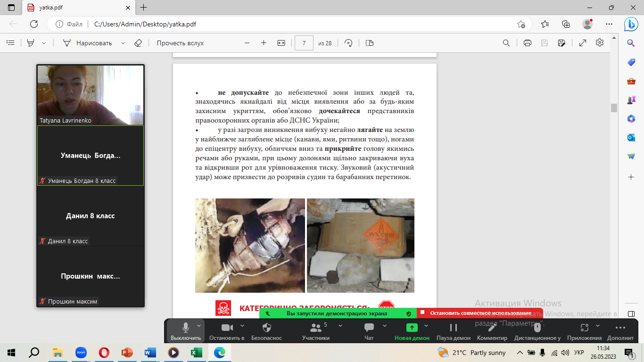644x362 pixels.
Task: Open the PDF table of contents
Action: point(10,43)
